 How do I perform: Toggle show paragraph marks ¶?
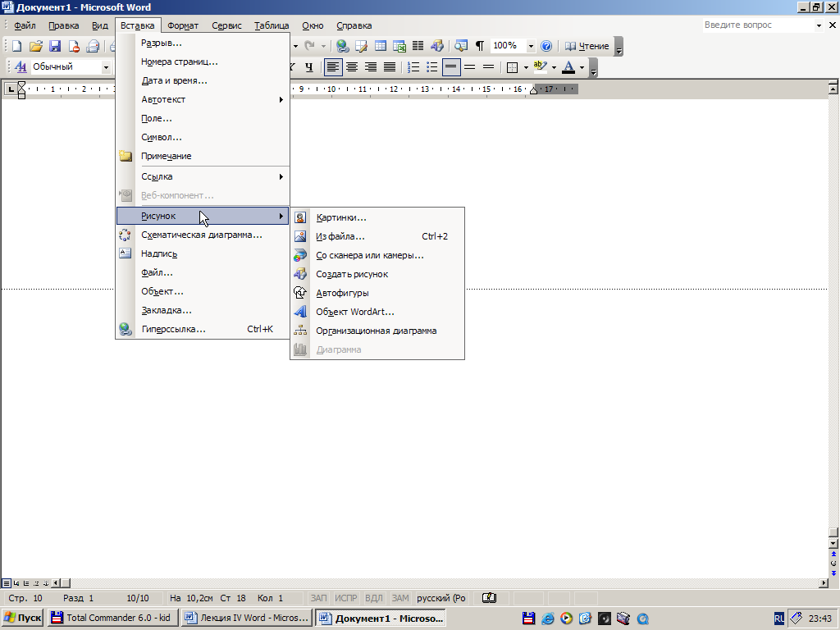click(x=480, y=46)
